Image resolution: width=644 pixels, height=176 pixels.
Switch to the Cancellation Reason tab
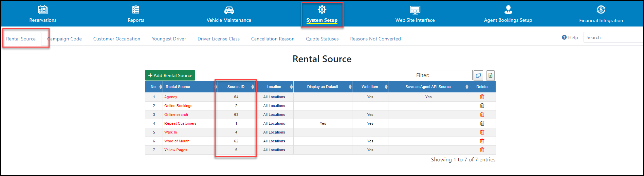pos(273,39)
